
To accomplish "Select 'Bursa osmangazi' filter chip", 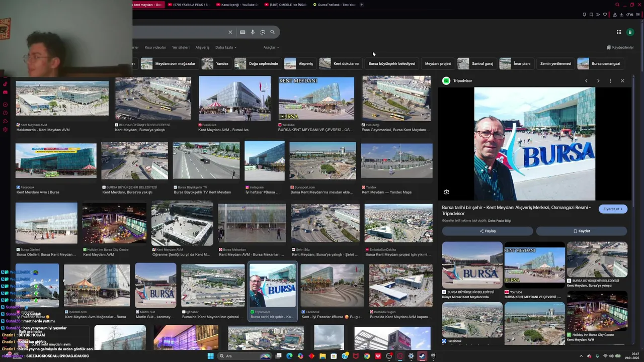I will click(599, 64).
